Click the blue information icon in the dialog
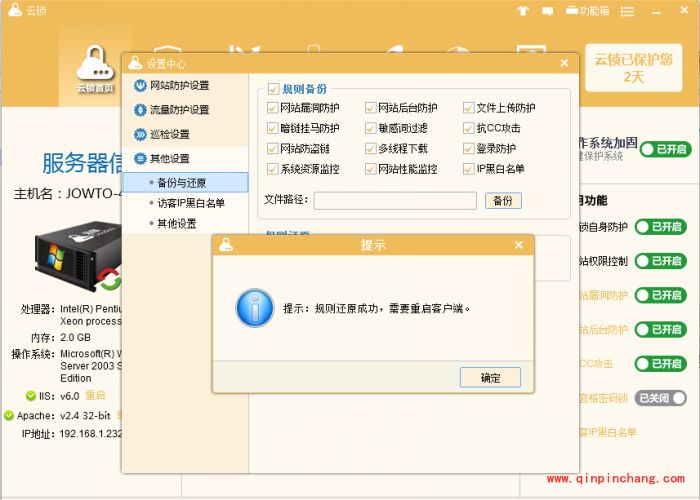Screen dimensions: 700x500 point(254,308)
